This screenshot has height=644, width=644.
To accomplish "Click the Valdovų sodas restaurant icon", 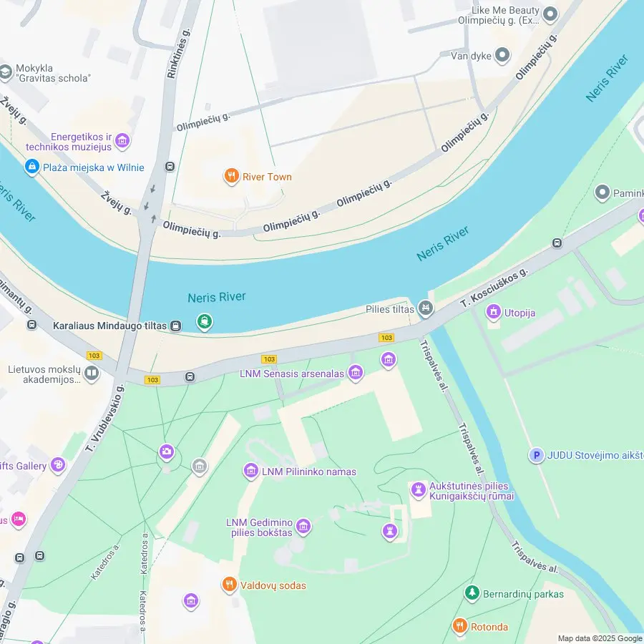I will [230, 585].
